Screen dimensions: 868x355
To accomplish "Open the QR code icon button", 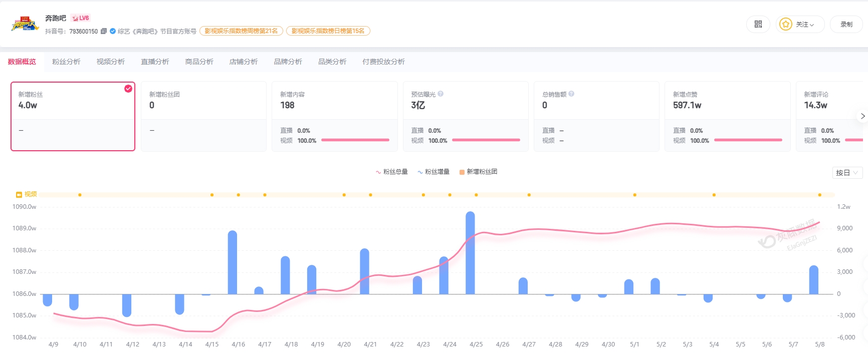I will coord(758,24).
